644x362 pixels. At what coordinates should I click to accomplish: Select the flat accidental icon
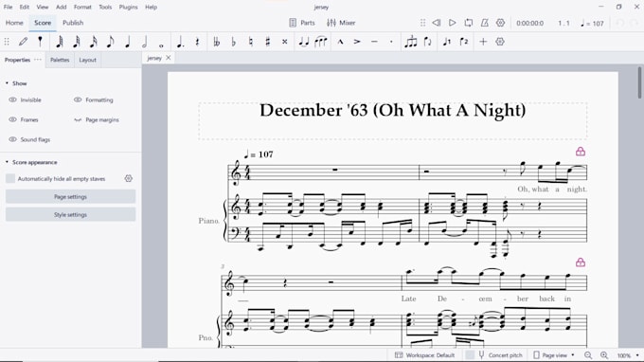point(233,42)
